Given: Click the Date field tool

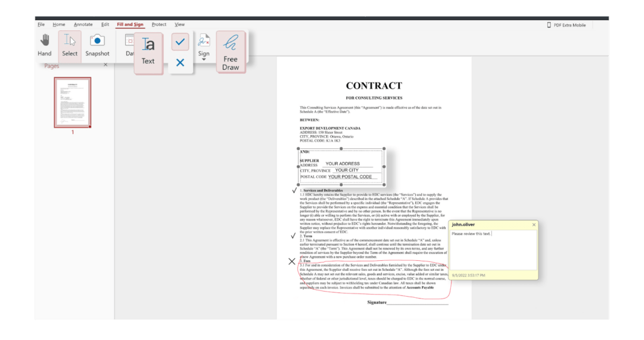Looking at the screenshot, I should point(129,45).
